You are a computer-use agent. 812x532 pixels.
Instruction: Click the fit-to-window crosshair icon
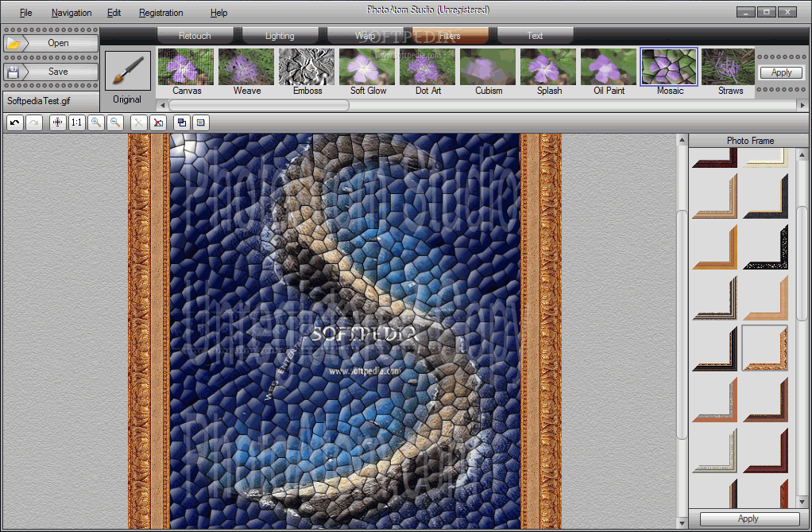57,123
